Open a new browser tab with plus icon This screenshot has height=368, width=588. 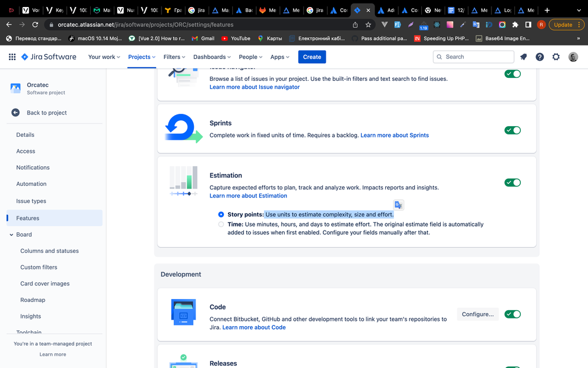click(547, 10)
